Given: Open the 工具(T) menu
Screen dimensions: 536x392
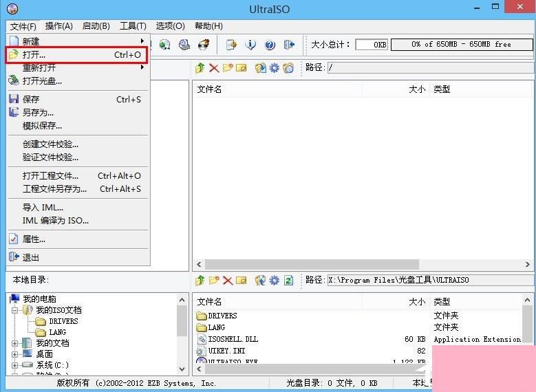Looking at the screenshot, I should [133, 26].
